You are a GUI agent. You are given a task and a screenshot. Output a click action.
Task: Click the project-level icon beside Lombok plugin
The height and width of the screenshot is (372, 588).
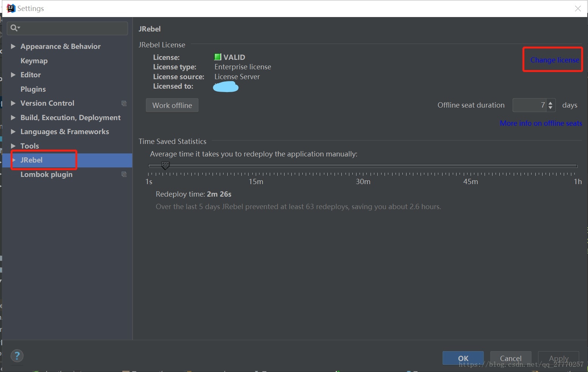[x=124, y=174]
